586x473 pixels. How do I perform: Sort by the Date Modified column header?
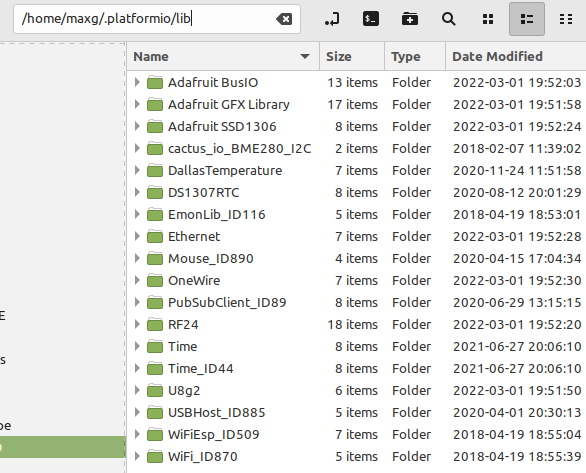coord(516,56)
